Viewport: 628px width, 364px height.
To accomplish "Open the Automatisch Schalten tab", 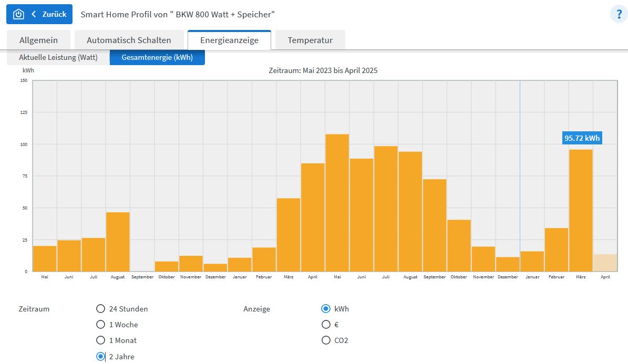I will pos(129,40).
